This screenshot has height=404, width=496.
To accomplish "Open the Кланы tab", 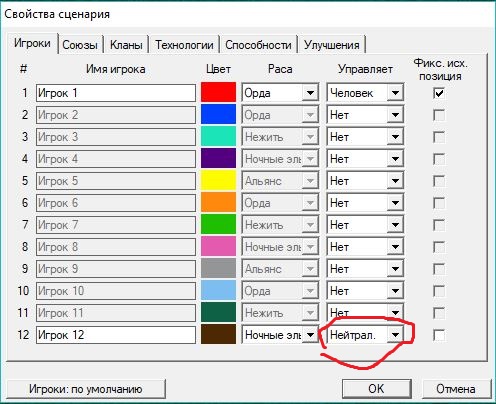I will 126,45.
